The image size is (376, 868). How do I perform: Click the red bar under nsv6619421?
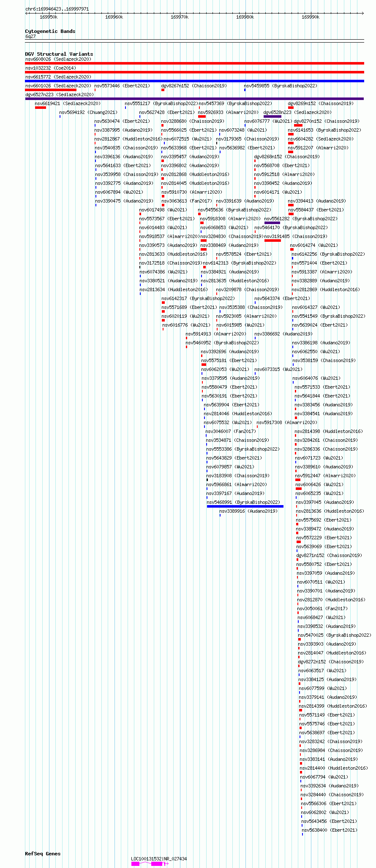coord(41,108)
